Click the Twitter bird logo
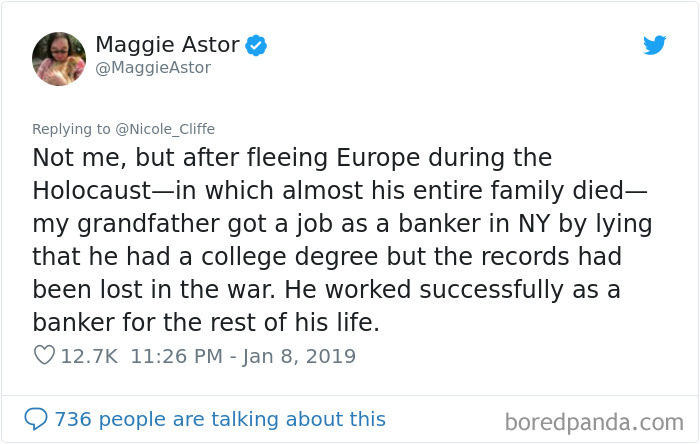 pos(654,45)
